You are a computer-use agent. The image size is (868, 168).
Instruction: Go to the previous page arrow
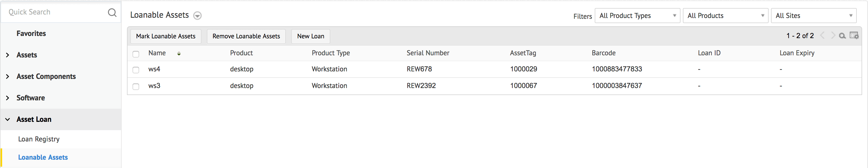pos(822,35)
